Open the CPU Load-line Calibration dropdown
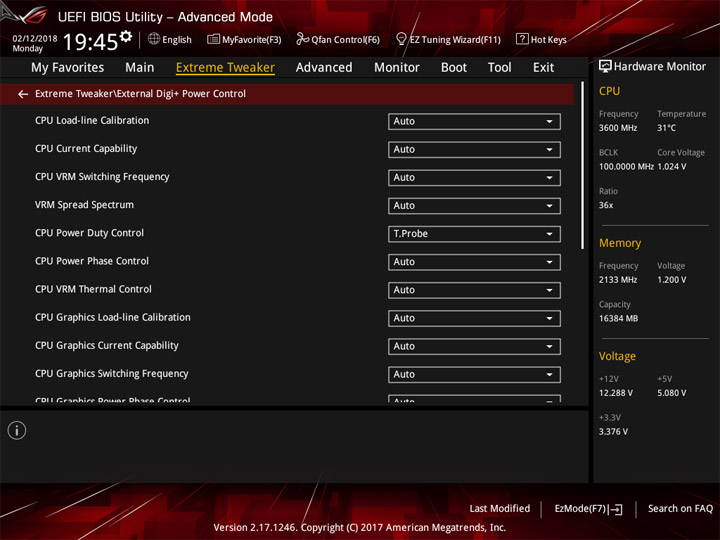Image resolution: width=720 pixels, height=540 pixels. (x=474, y=121)
